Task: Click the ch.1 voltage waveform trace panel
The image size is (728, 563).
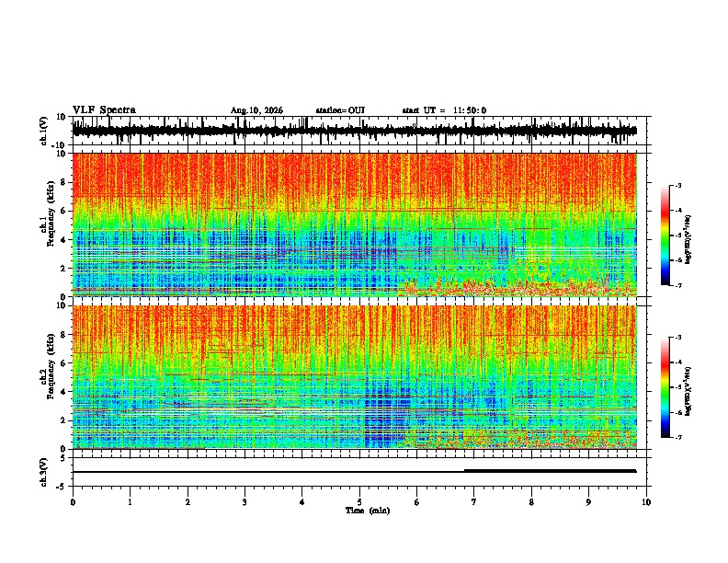Action: (x=358, y=131)
